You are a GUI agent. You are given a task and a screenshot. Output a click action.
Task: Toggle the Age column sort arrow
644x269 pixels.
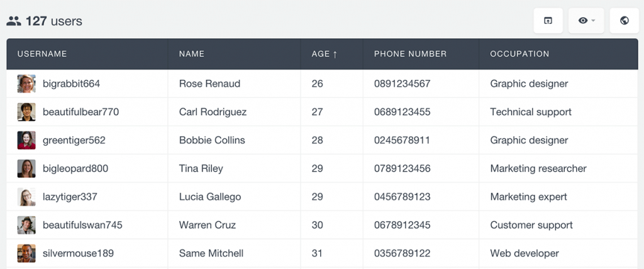(x=335, y=54)
